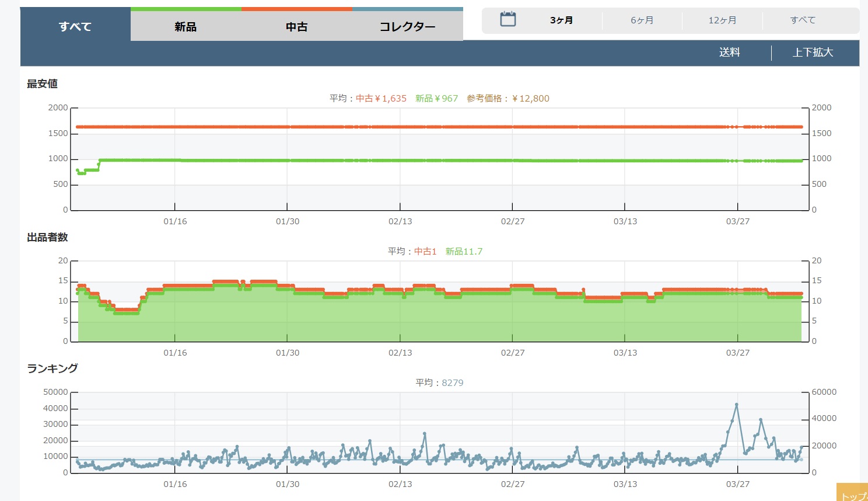Select the 6ヶ月 period option
Screen dimensions: 868x501
642,20
